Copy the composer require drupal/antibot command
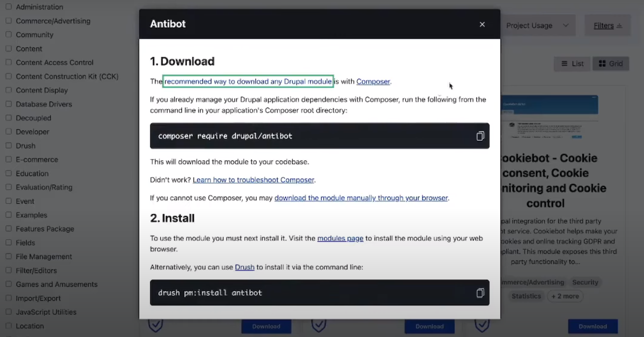 pyautogui.click(x=480, y=136)
